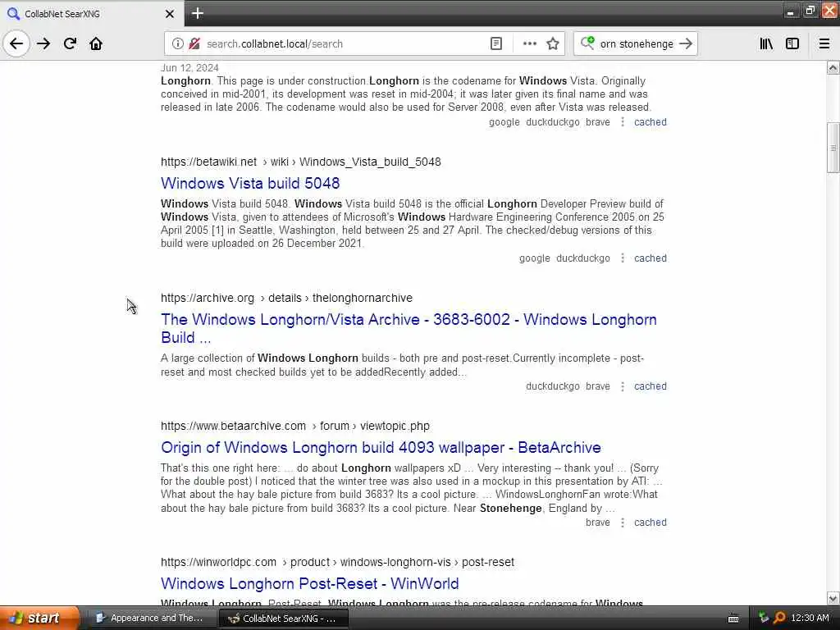Show sidebars icon in toolbar

click(792, 43)
